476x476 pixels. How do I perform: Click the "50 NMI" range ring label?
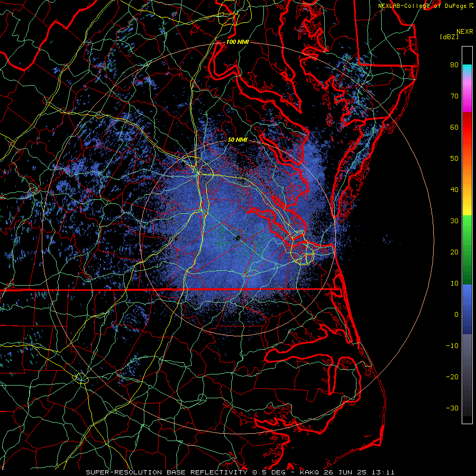tap(237, 140)
